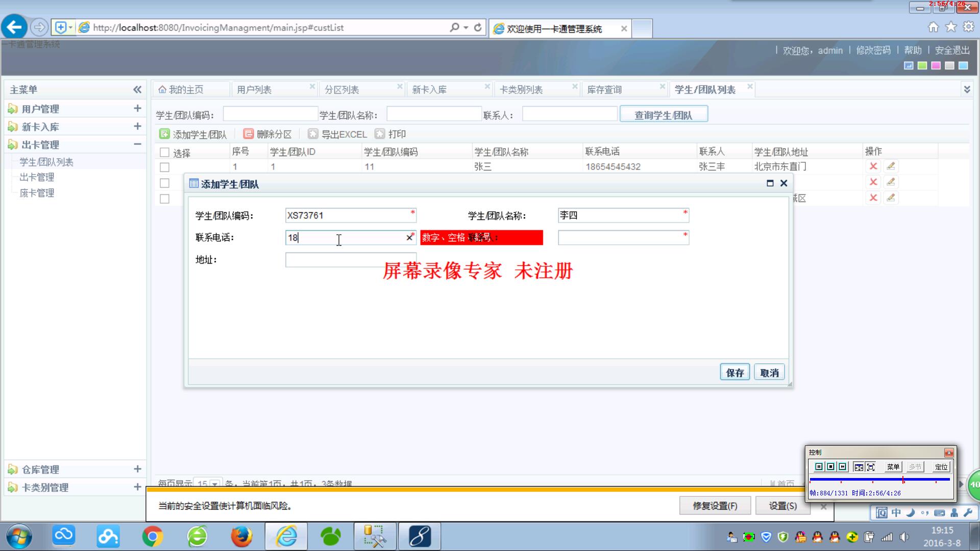
Task: Edit the 张三 row with pencil icon
Action: coord(891,166)
